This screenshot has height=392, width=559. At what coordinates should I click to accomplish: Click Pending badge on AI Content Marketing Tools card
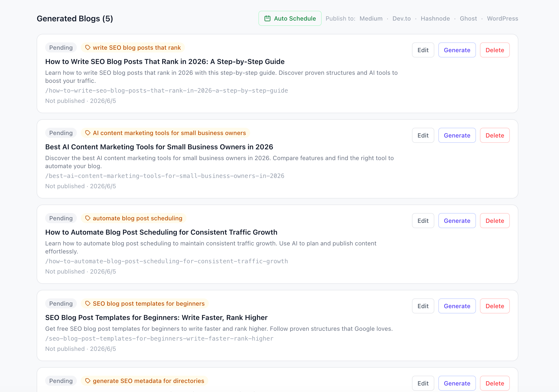(x=61, y=133)
